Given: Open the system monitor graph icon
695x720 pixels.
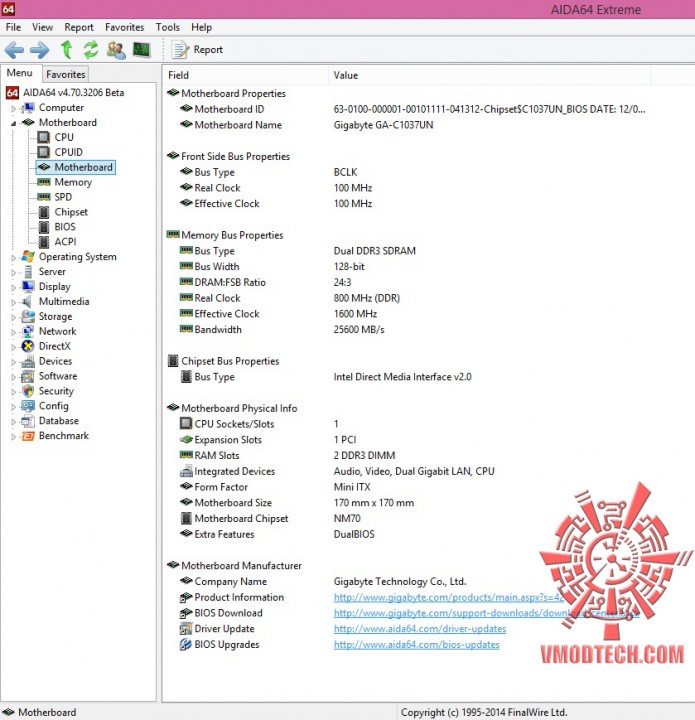Looking at the screenshot, I should tap(141, 49).
